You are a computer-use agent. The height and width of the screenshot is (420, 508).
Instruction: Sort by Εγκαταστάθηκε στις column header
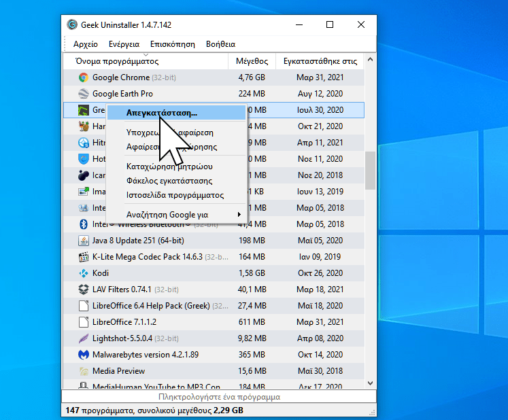(x=320, y=61)
